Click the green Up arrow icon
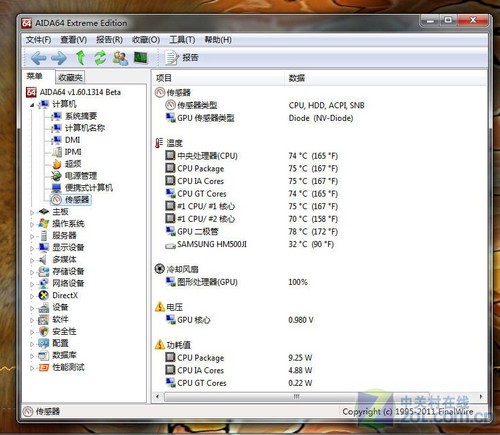 pyautogui.click(x=80, y=58)
